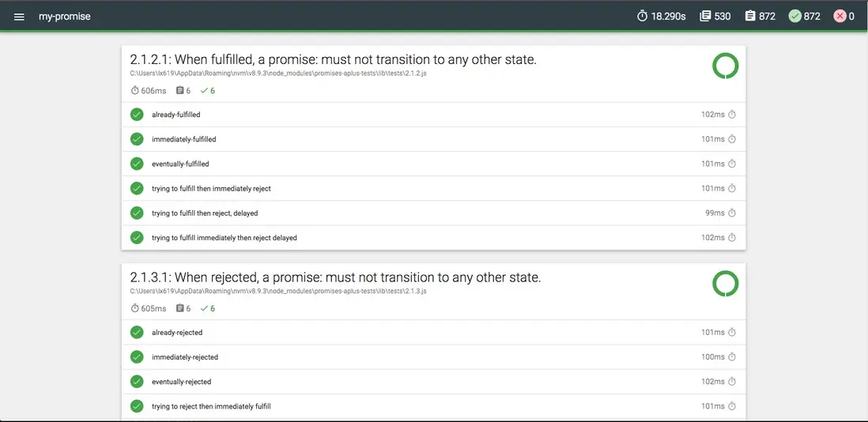
Task: Click the passed tests green check icon
Action: click(x=794, y=17)
